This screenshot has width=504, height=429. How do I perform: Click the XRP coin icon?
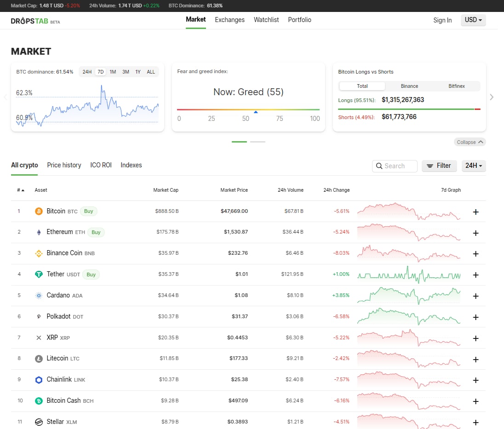pos(39,338)
